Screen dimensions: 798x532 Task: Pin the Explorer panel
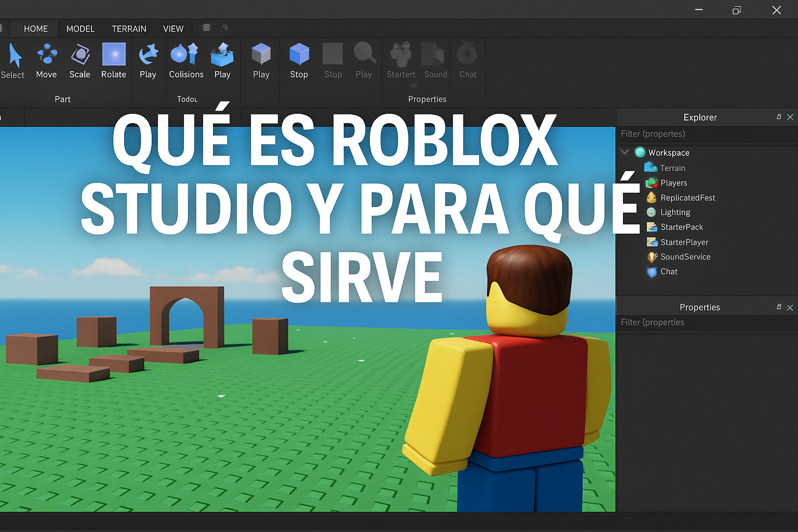coord(778,117)
